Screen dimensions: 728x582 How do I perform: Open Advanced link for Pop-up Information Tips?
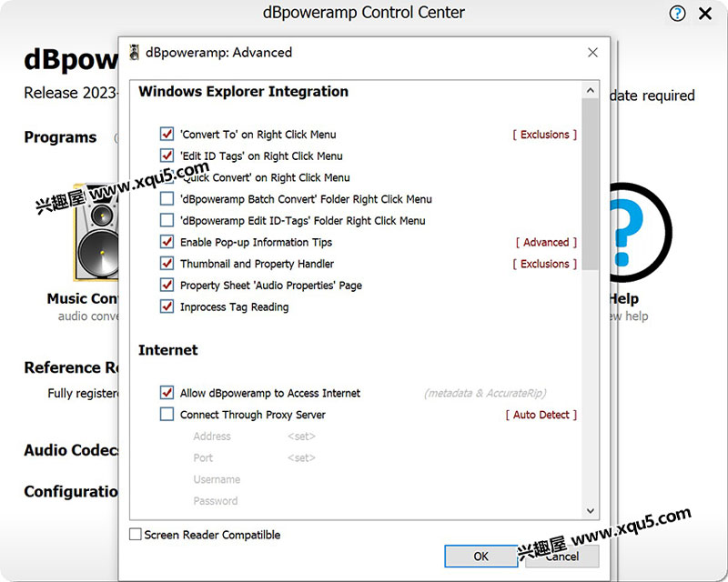click(x=546, y=242)
